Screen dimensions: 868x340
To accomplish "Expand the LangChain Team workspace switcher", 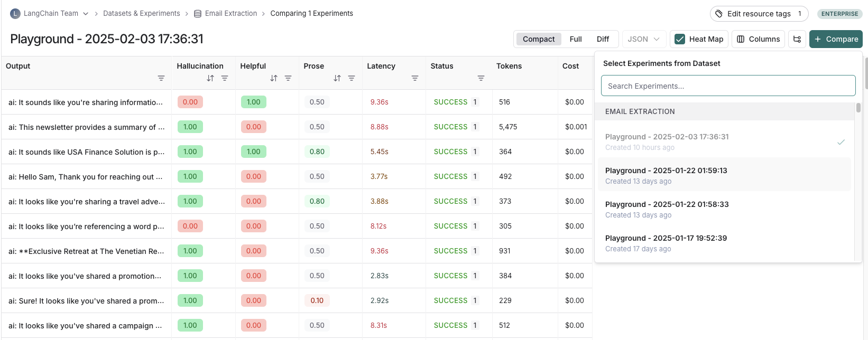I will [x=86, y=14].
